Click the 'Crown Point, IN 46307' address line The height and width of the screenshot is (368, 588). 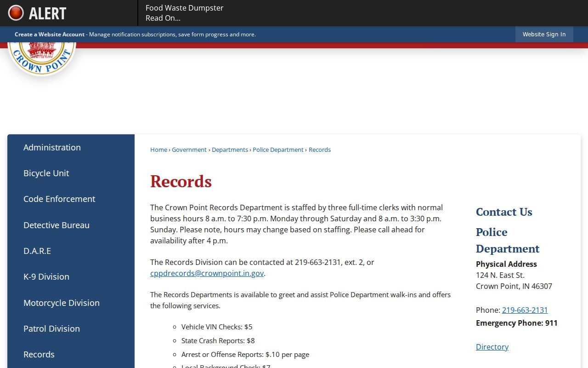click(514, 286)
